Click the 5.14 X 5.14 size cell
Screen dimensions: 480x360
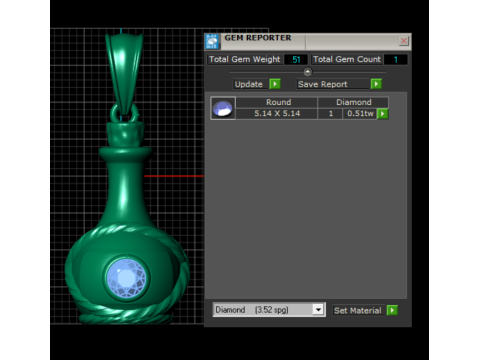pyautogui.click(x=277, y=114)
